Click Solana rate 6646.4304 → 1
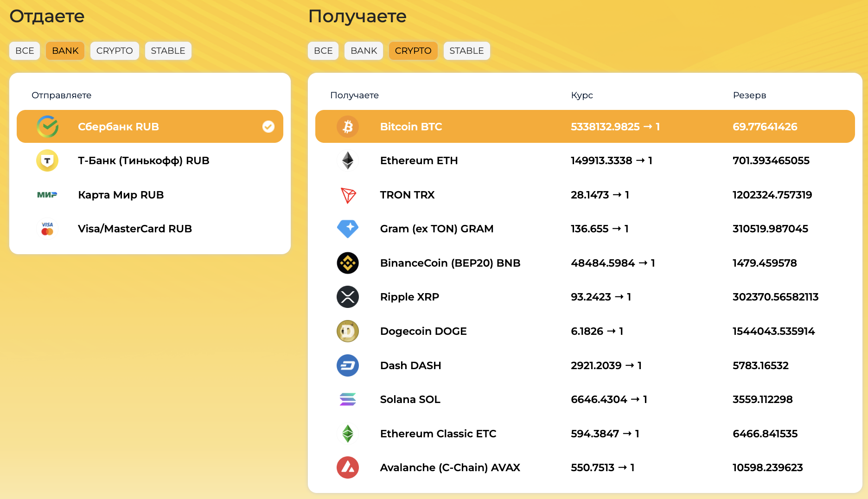868x499 pixels. 609,399
